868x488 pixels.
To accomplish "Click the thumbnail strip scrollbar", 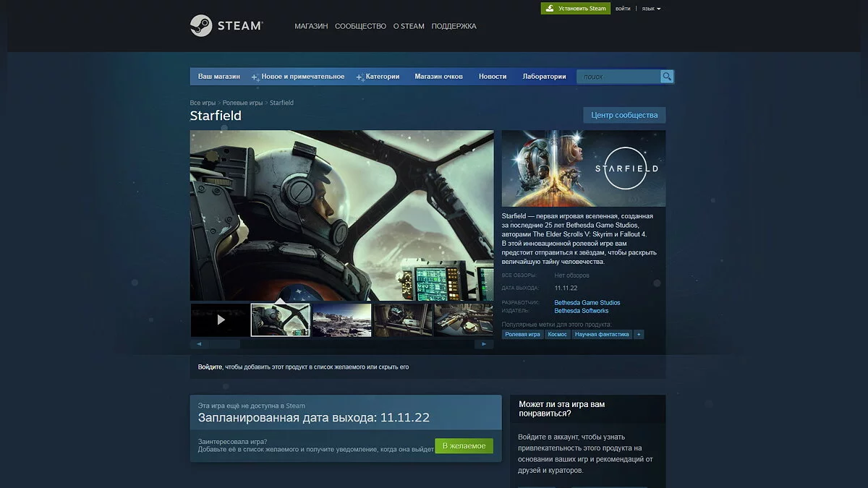I will coord(341,344).
